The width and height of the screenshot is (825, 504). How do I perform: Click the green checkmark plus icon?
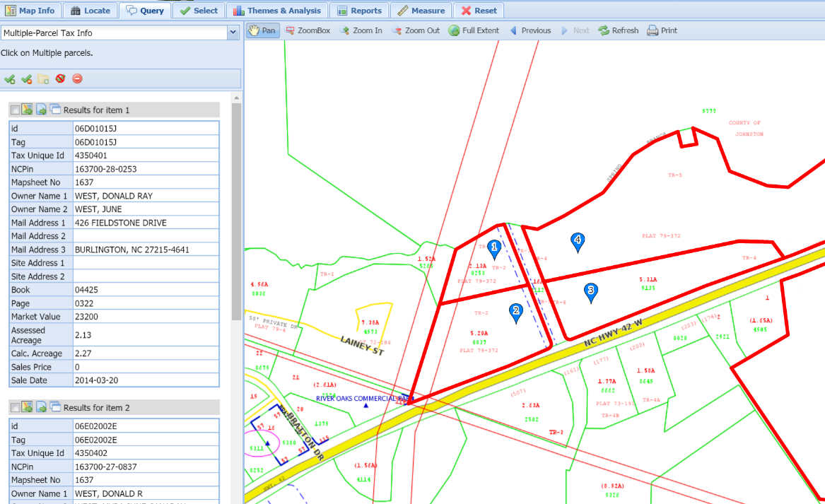(10, 78)
